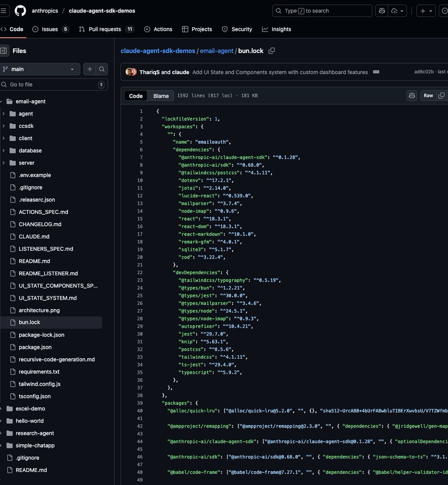
Task: Open tailwind.config.js file
Action: point(40,384)
